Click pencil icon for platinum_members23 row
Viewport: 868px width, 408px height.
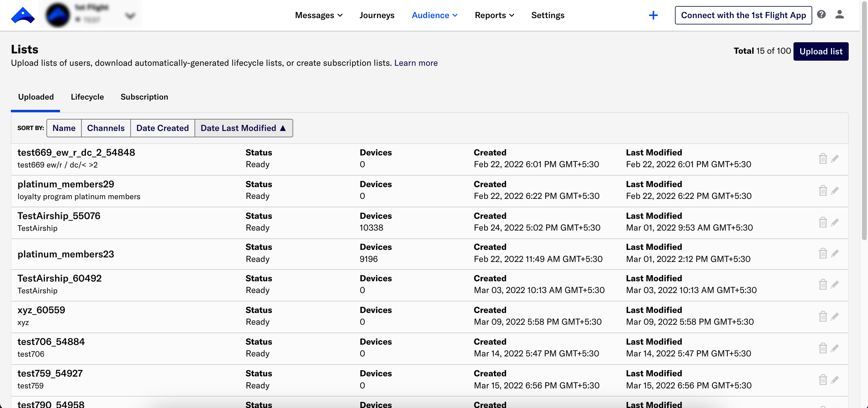[x=835, y=253]
